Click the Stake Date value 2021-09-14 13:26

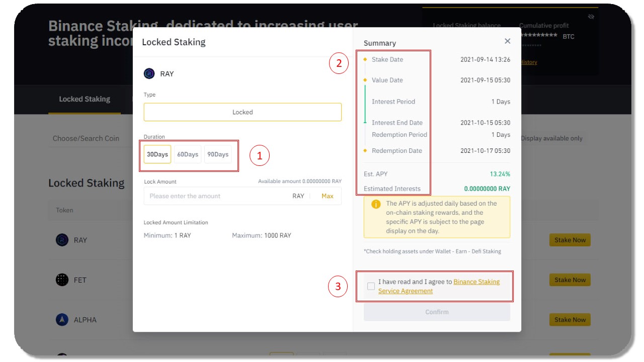[486, 59]
